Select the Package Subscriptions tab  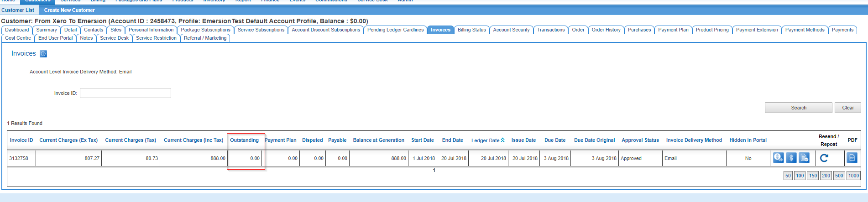(x=205, y=30)
